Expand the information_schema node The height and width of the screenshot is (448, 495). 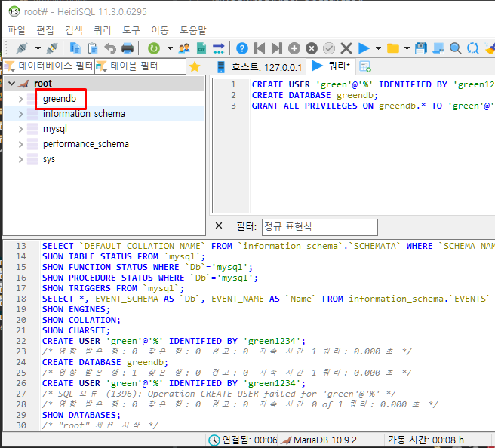click(20, 114)
